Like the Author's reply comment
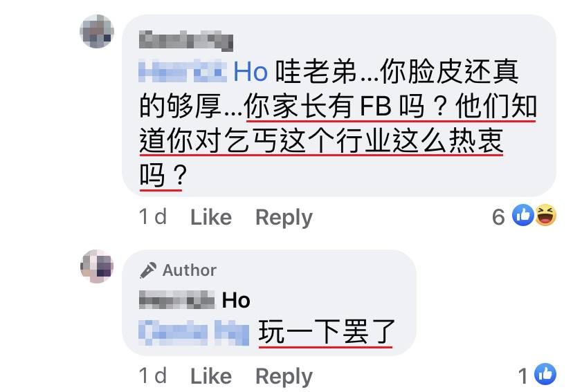The height and width of the screenshot is (392, 573). [211, 376]
